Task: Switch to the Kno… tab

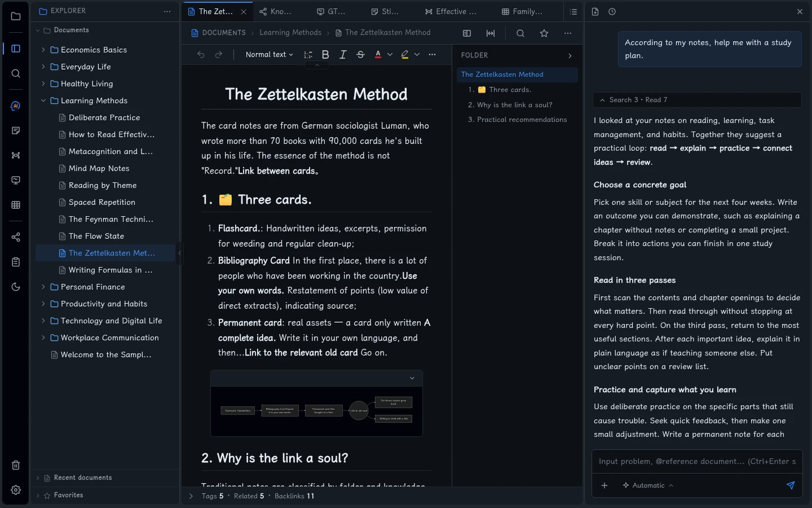Action: 275,11
